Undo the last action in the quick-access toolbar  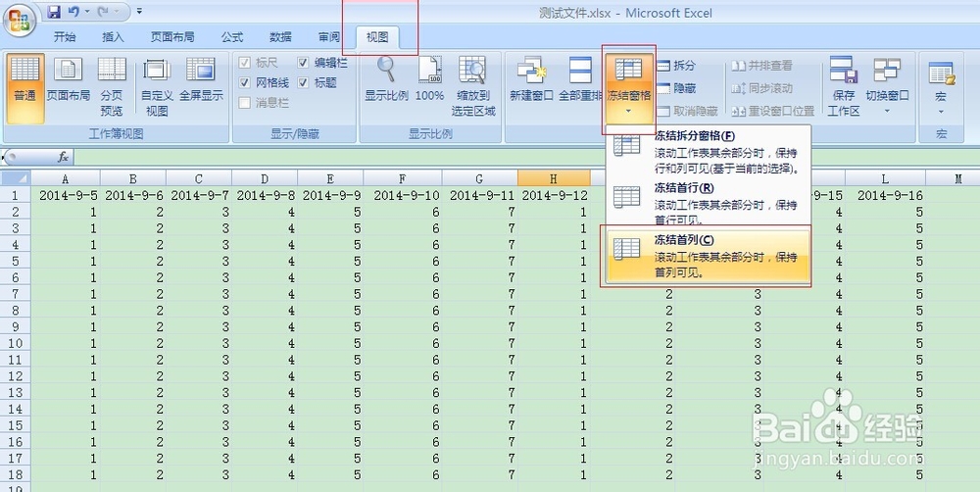pyautogui.click(x=73, y=11)
